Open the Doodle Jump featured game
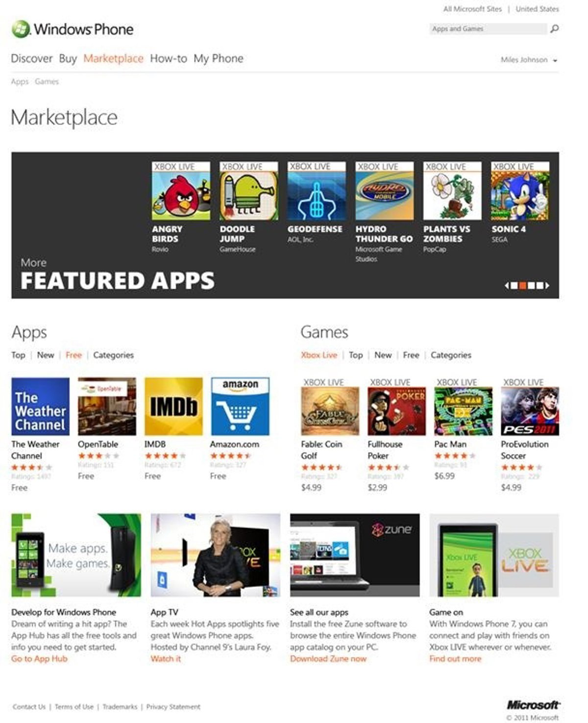This screenshot has height=723, width=588. [x=249, y=191]
